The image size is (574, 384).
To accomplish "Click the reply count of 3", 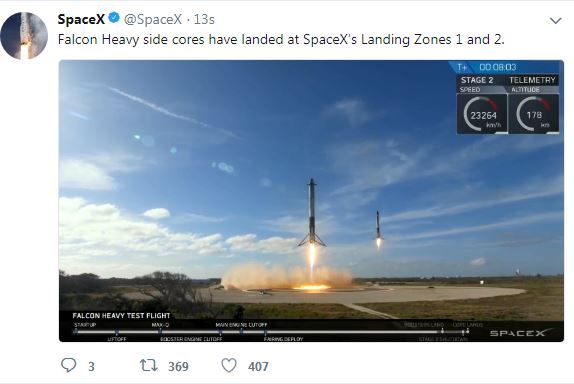I will tap(91, 366).
